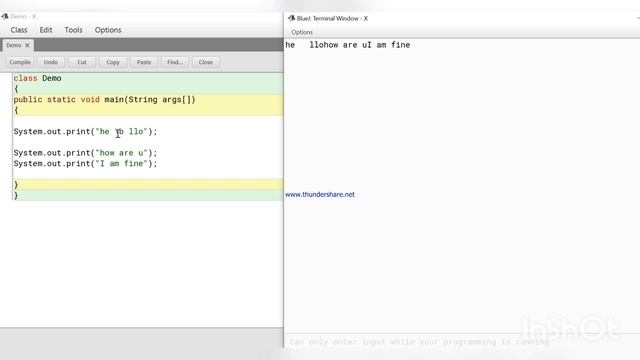Click the Paste button
Screen dimensions: 640x360
coord(144,62)
